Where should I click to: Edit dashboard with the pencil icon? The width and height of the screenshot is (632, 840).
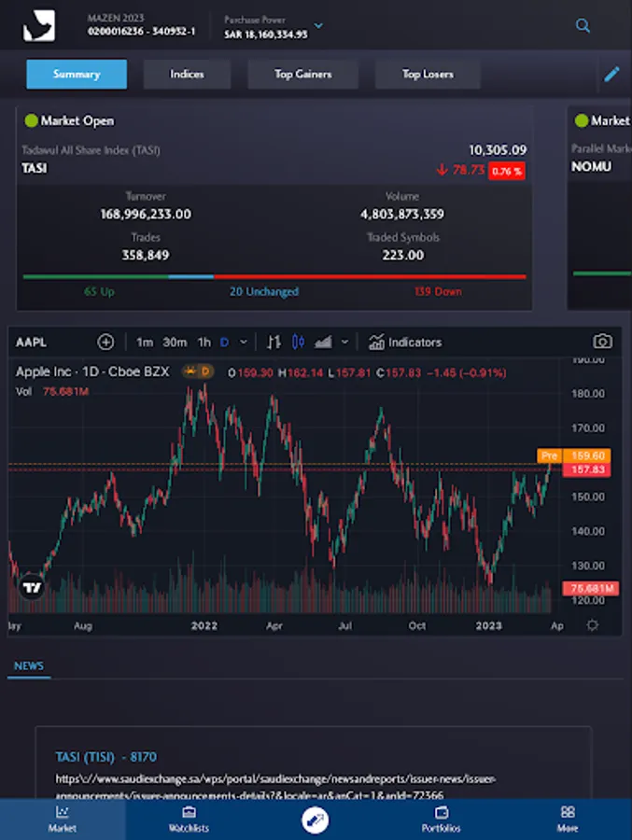(x=611, y=74)
